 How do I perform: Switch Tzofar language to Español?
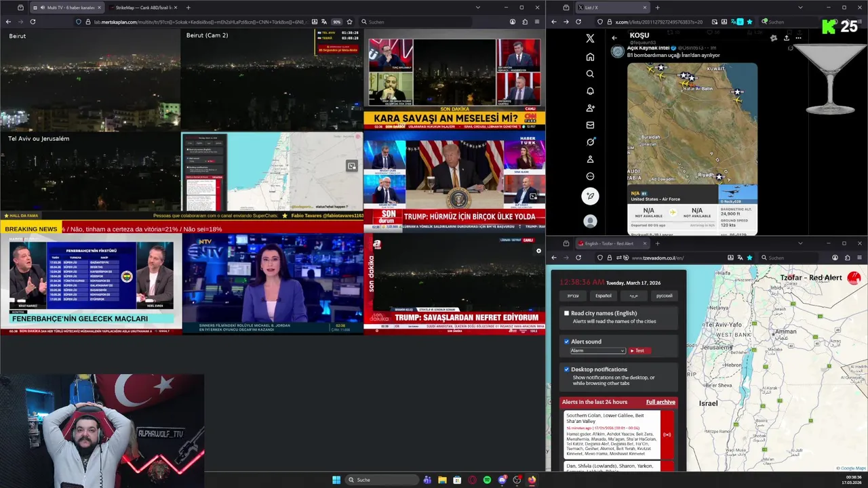click(604, 296)
